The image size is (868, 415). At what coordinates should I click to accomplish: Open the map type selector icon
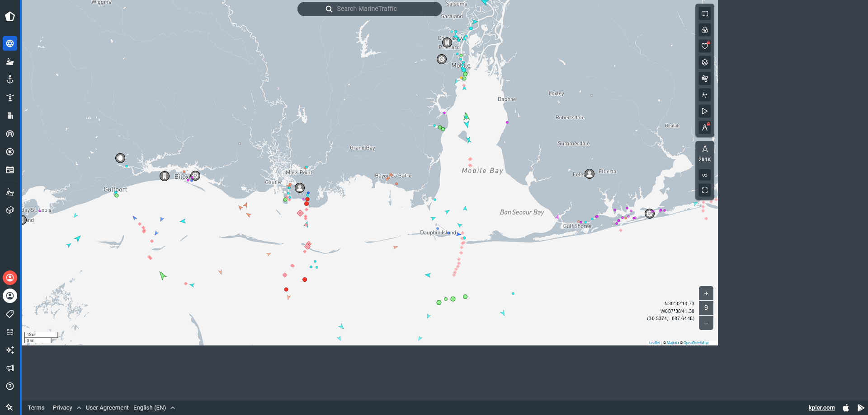pyautogui.click(x=705, y=14)
